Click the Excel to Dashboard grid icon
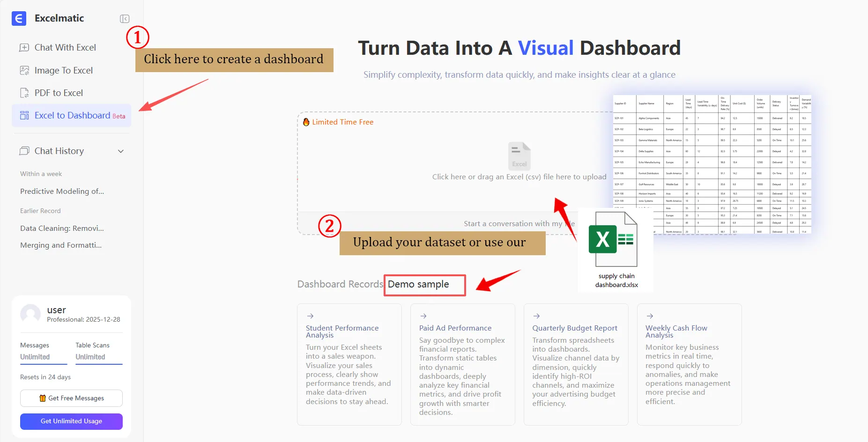 [24, 115]
